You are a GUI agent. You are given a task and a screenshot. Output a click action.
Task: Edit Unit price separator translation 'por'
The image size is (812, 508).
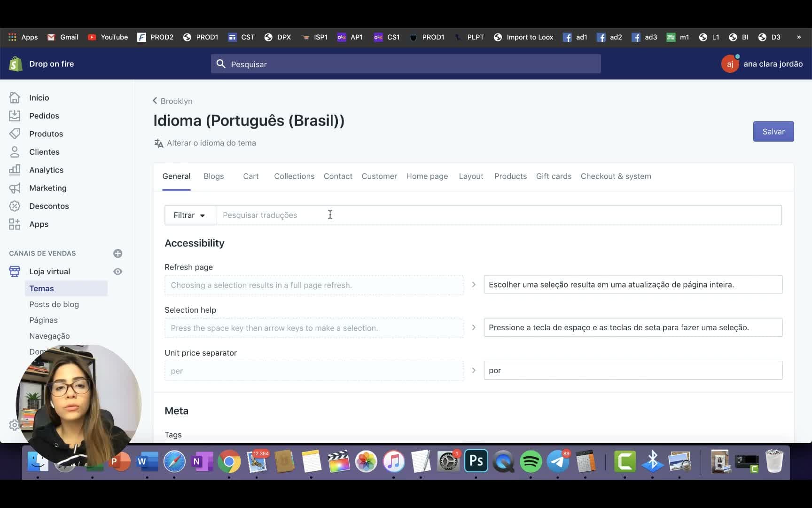633,371
